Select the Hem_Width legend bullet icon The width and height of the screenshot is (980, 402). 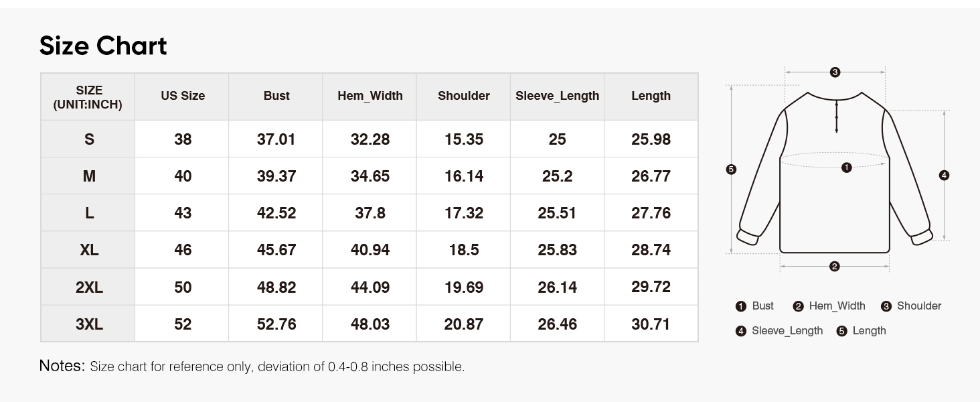click(x=798, y=306)
